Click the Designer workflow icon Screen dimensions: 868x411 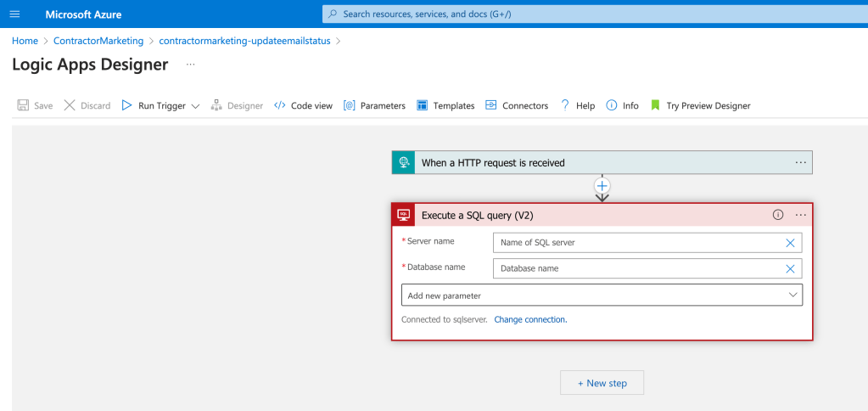(x=216, y=105)
